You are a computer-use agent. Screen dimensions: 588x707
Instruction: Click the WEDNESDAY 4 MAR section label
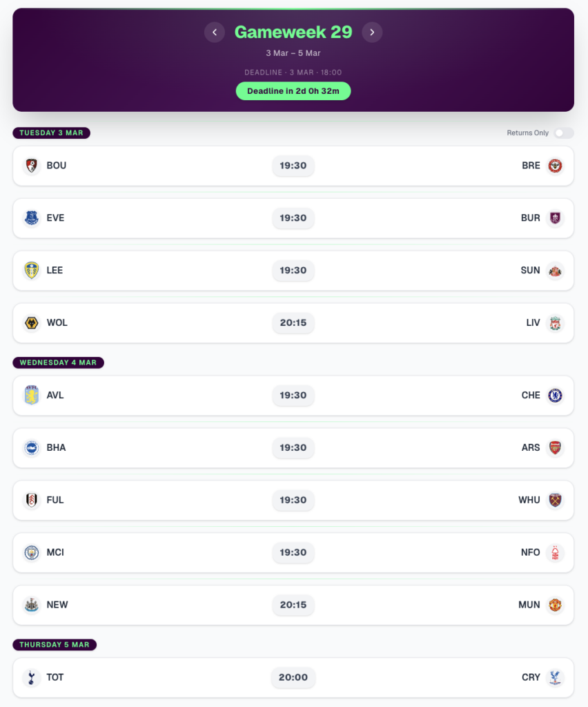59,362
